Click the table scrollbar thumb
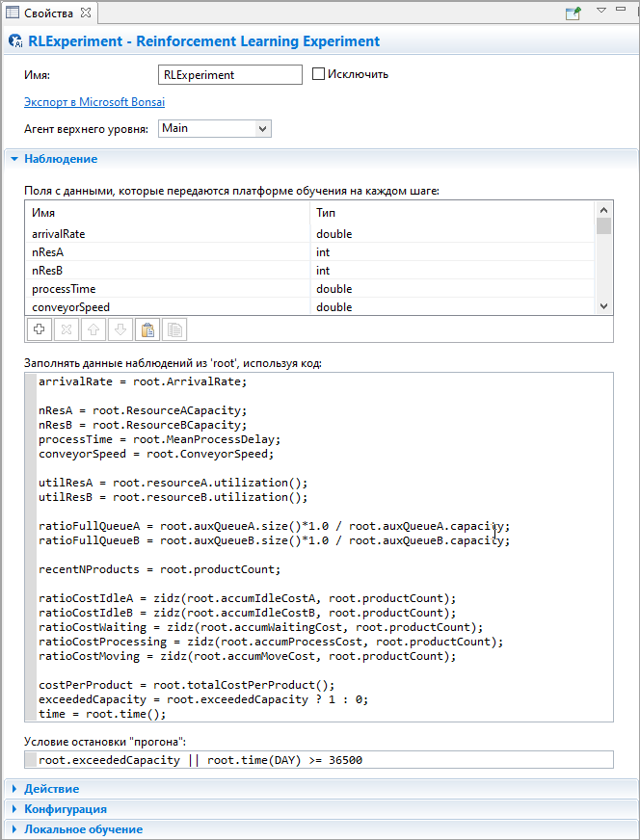Viewport: 640px width, 840px height. pyautogui.click(x=604, y=226)
